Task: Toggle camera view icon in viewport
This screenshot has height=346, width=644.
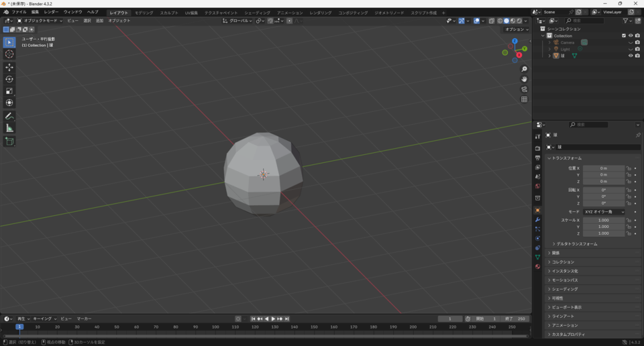Action: tap(524, 89)
